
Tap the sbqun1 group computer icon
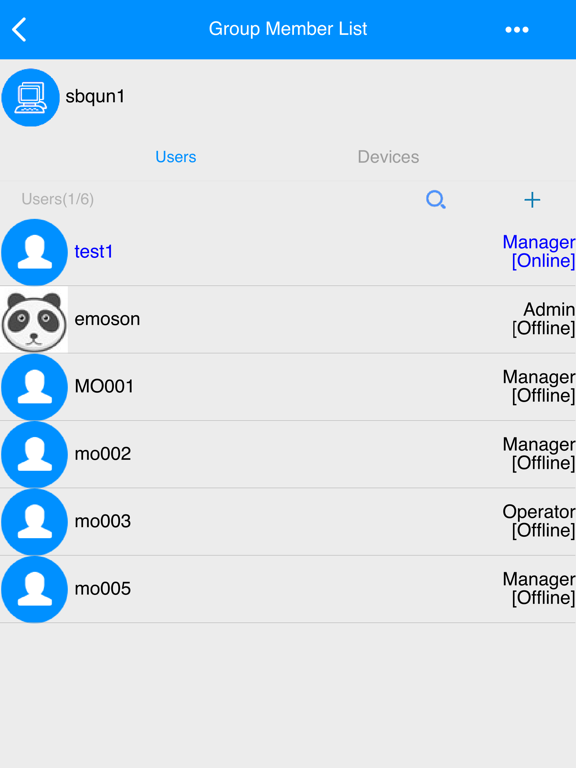(30, 97)
